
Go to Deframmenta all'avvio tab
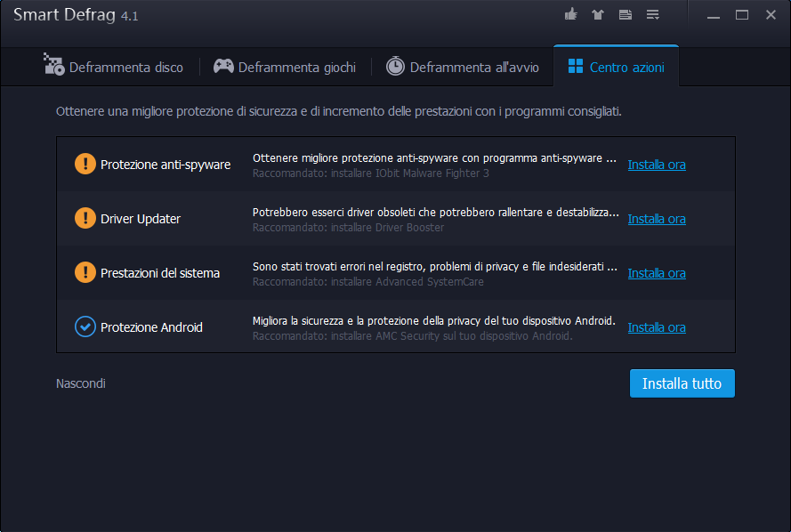tap(462, 67)
